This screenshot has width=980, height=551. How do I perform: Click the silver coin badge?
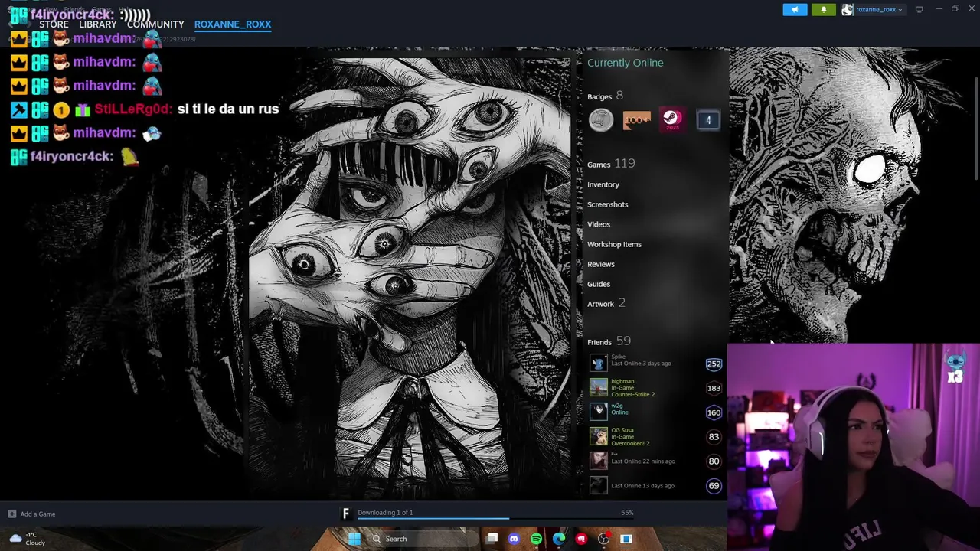pos(601,120)
